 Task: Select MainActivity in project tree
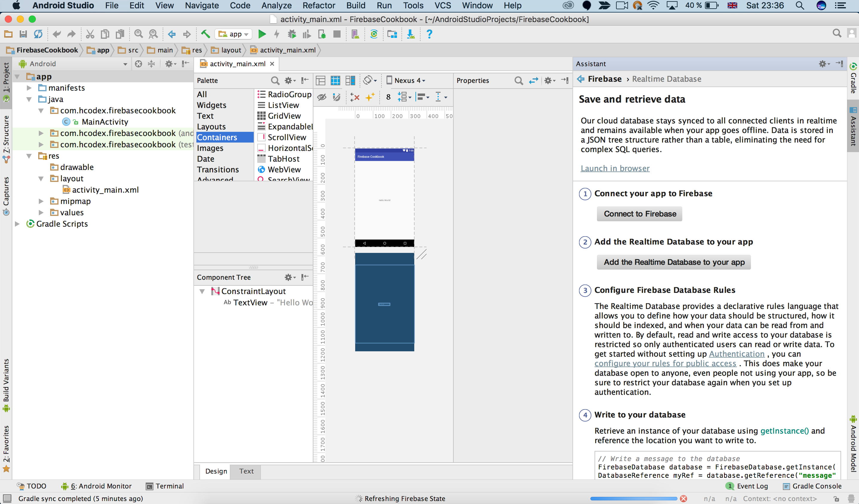pos(105,122)
